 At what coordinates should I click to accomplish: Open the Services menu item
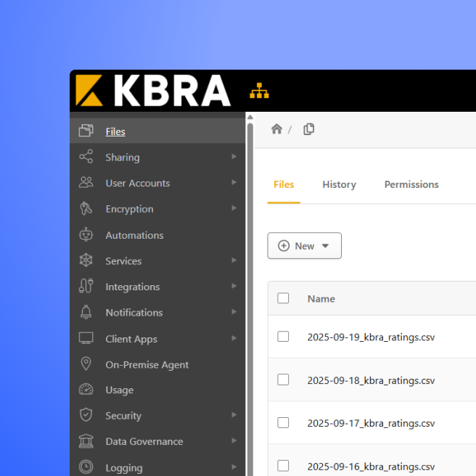157,260
